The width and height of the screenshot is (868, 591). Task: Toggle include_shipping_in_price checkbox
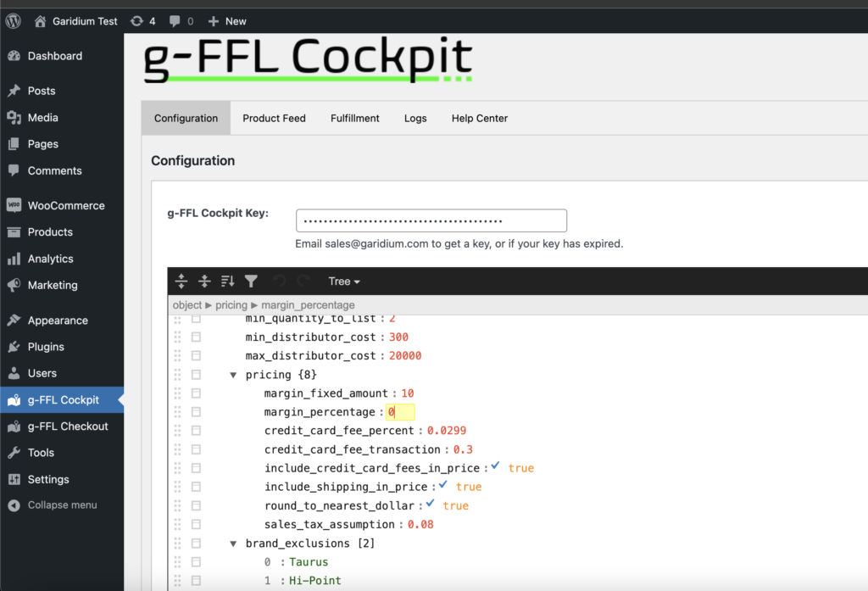[x=443, y=485]
